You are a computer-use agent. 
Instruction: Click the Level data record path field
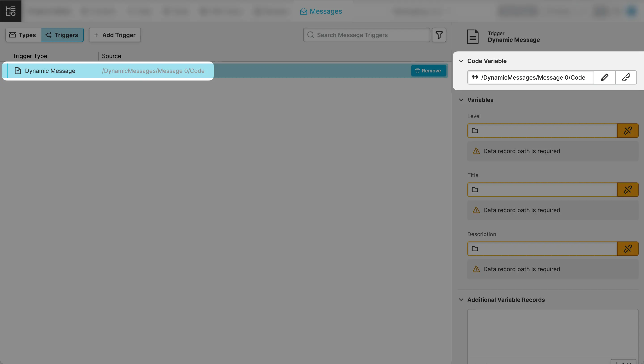point(542,131)
